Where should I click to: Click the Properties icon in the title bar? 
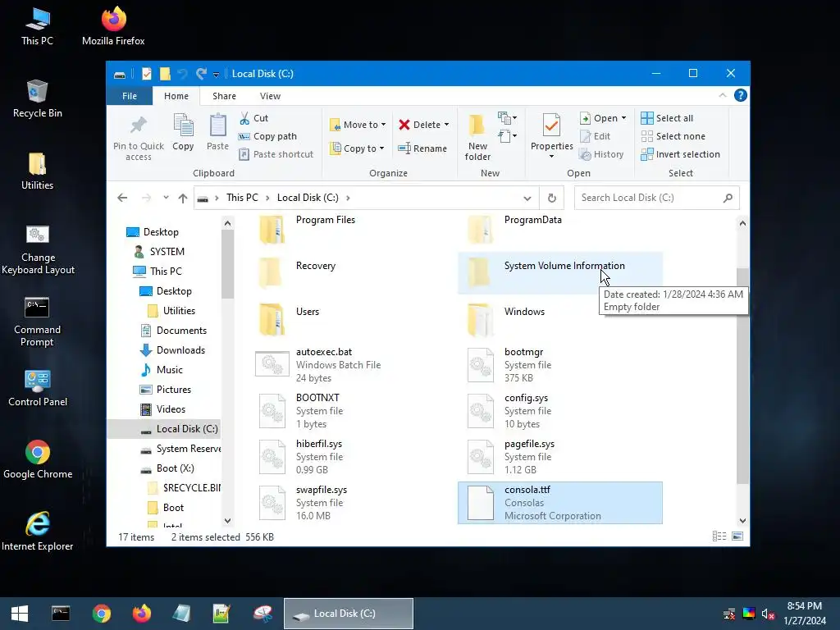coord(146,73)
